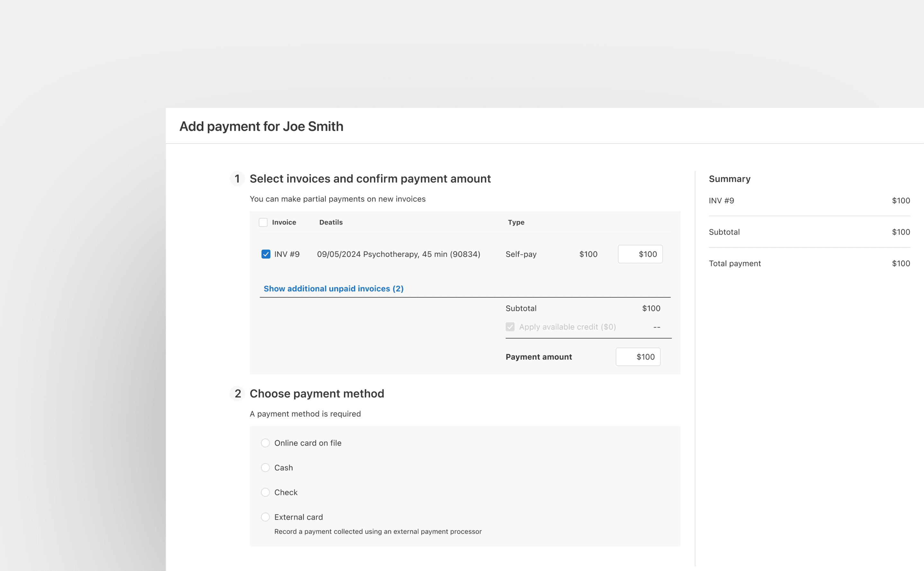The height and width of the screenshot is (571, 924).
Task: Click the step 2 number badge
Action: point(237,393)
